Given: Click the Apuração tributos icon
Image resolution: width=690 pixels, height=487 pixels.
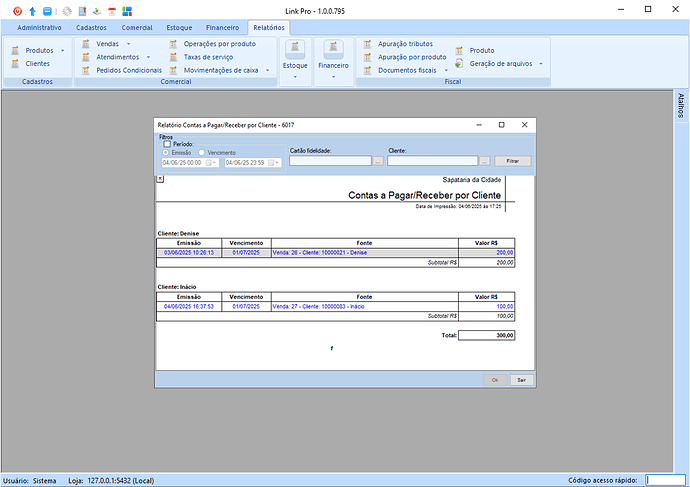Looking at the screenshot, I should 368,45.
